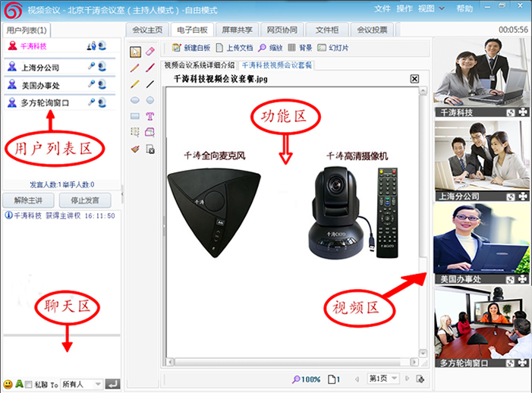
Task: Click the whiteboard vertical scrollbar
Action: coord(423,222)
